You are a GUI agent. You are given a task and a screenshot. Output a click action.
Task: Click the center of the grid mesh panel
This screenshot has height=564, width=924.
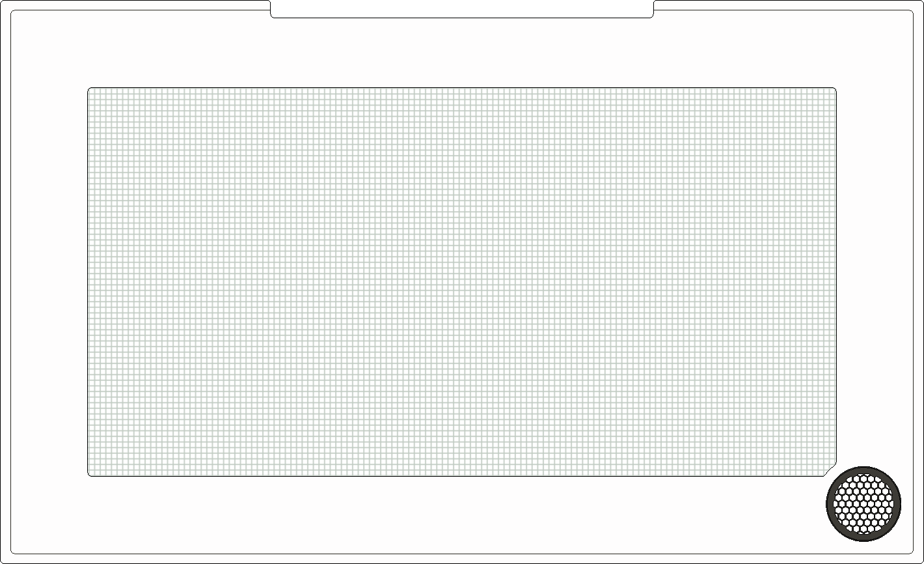click(462, 282)
